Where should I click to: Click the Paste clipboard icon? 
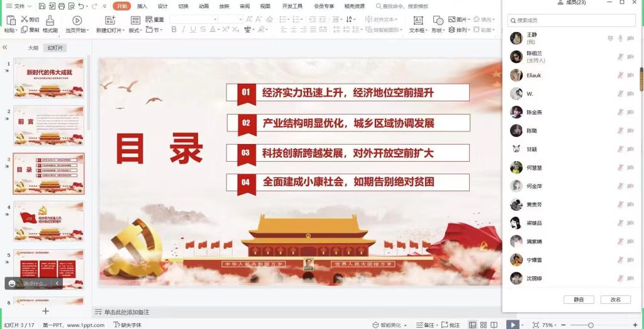(x=11, y=20)
